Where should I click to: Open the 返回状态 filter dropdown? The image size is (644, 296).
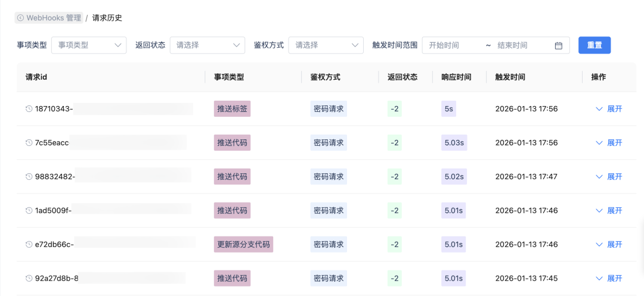tap(207, 45)
